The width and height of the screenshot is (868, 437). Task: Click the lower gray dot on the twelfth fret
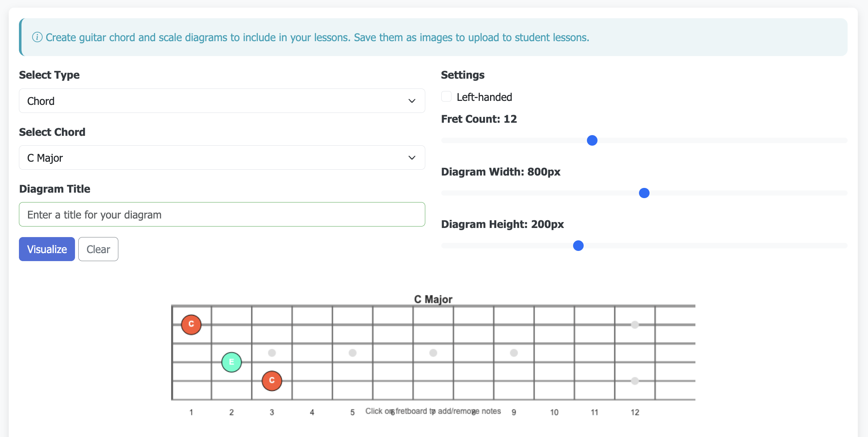coord(635,381)
